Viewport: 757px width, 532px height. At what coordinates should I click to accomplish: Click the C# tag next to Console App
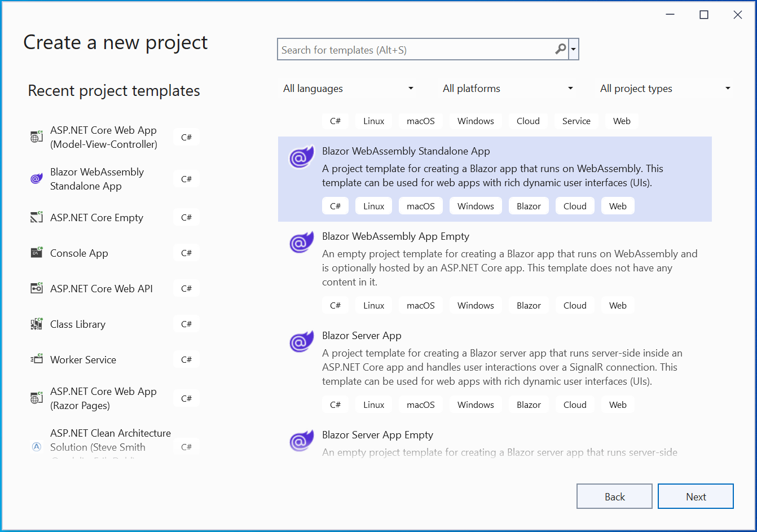pos(186,253)
